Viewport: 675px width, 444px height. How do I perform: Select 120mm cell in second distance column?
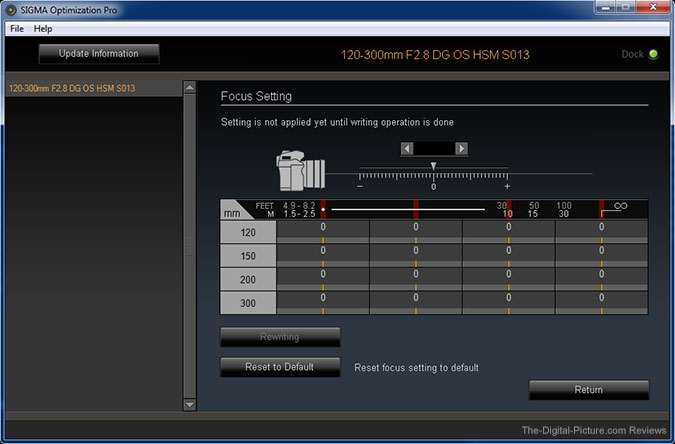[416, 233]
